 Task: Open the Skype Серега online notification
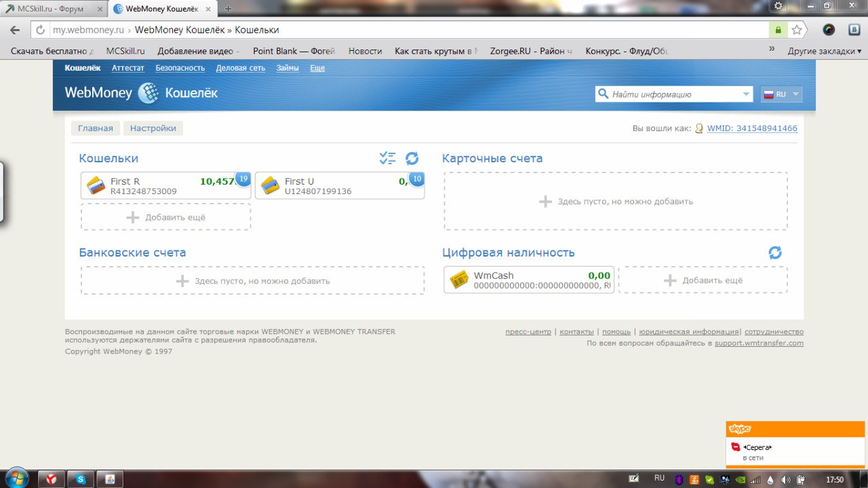(x=795, y=451)
